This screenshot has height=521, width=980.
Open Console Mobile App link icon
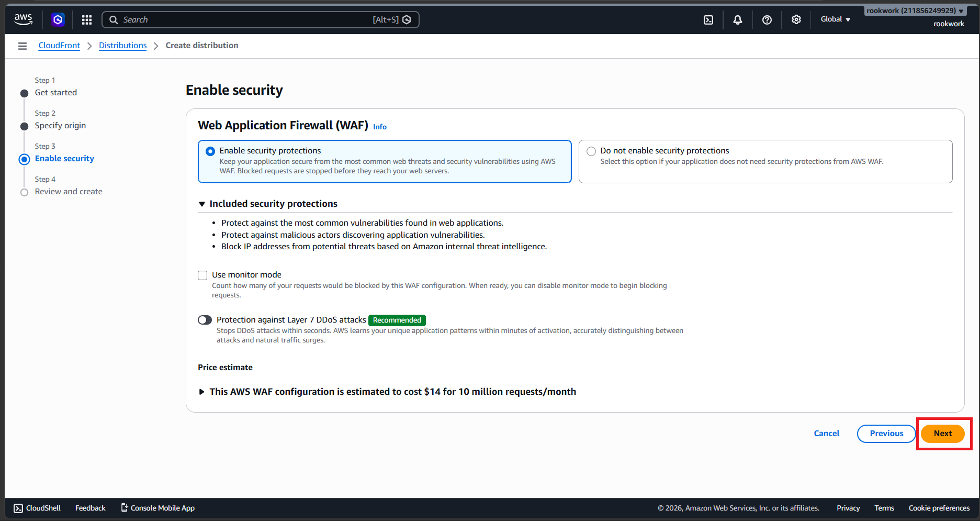click(125, 507)
